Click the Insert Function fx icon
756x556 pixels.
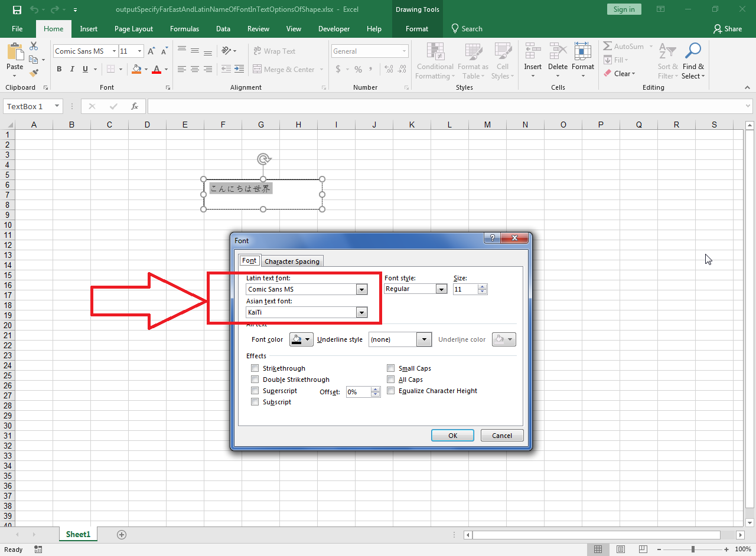click(135, 106)
